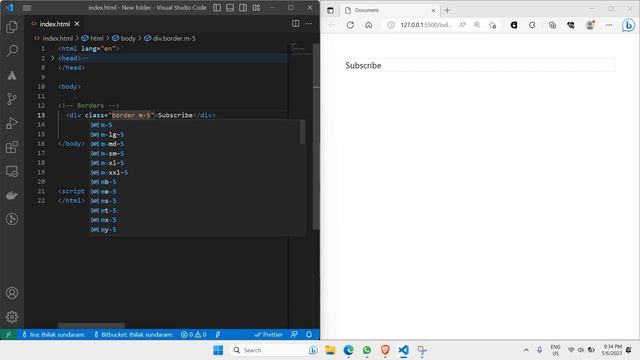640x360 pixels.
Task: Open Customize Layout in title bar
Action: click(256, 8)
